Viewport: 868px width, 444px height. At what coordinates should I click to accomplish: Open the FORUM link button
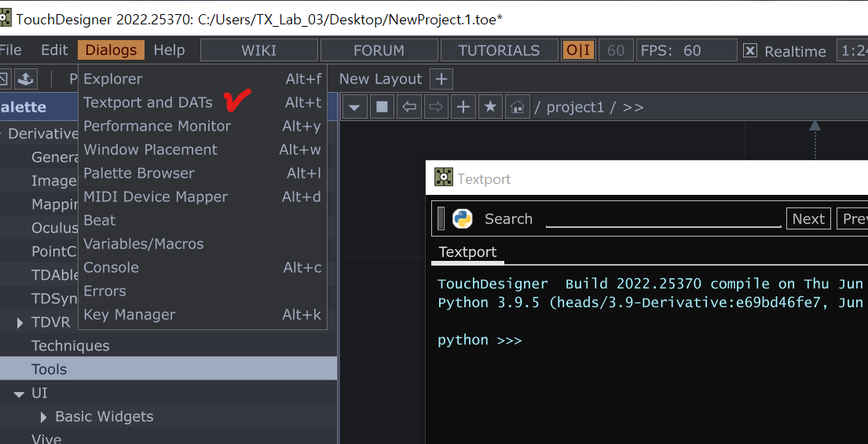click(379, 50)
